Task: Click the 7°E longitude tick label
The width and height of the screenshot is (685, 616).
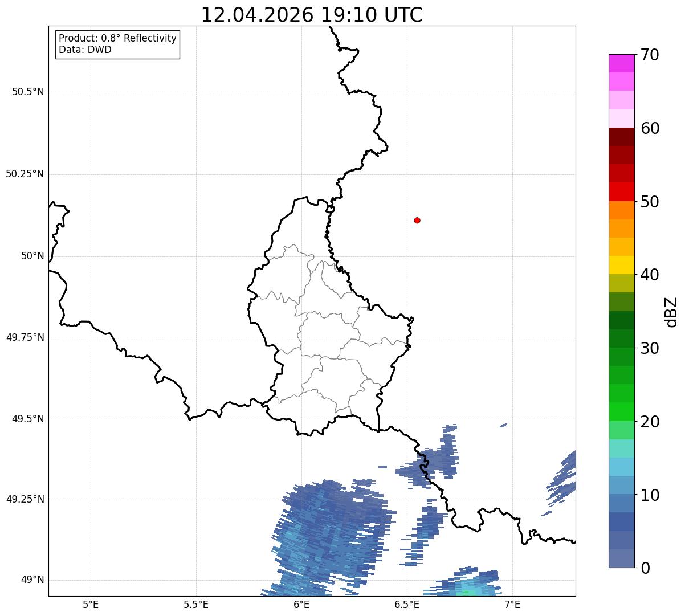Action: 513,604
